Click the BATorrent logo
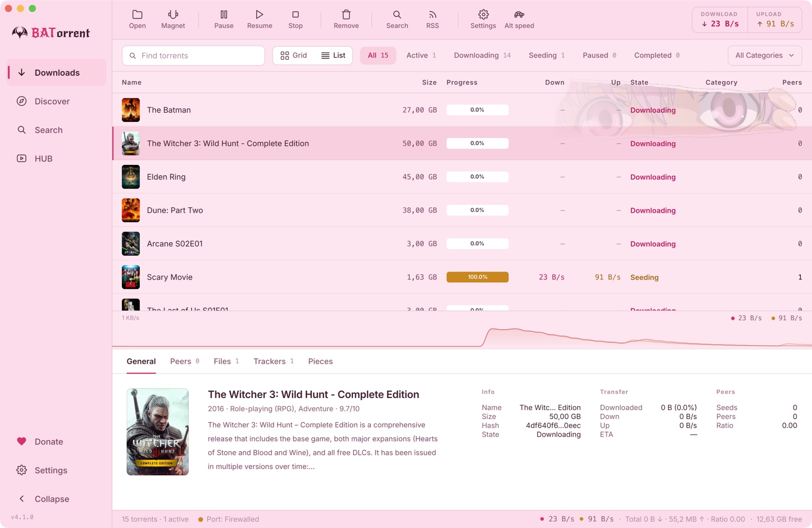The width and height of the screenshot is (812, 528). [x=51, y=33]
